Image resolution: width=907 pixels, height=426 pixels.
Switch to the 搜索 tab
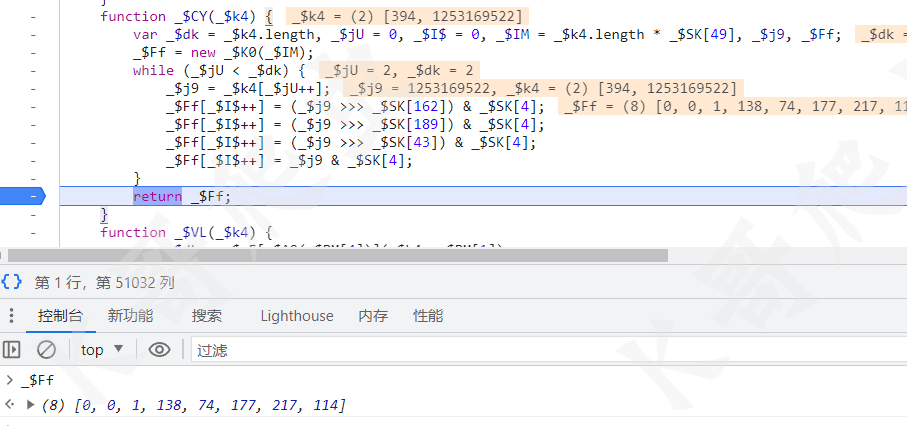point(207,316)
